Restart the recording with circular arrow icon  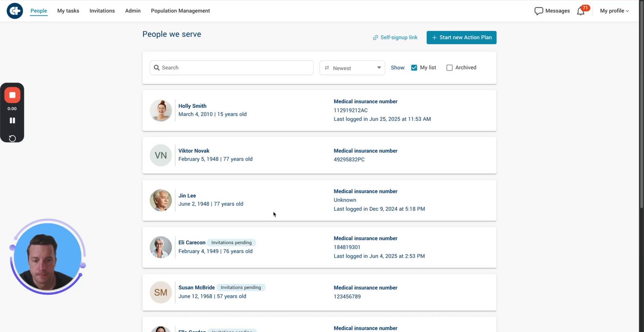click(x=12, y=138)
